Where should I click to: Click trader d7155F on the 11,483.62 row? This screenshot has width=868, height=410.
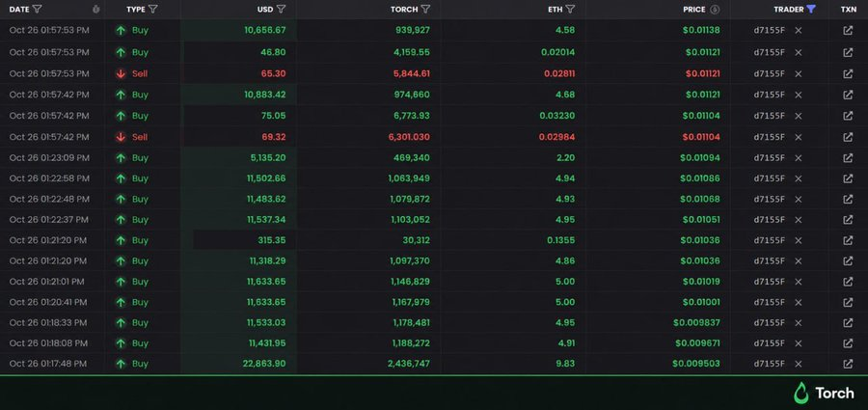pos(769,199)
